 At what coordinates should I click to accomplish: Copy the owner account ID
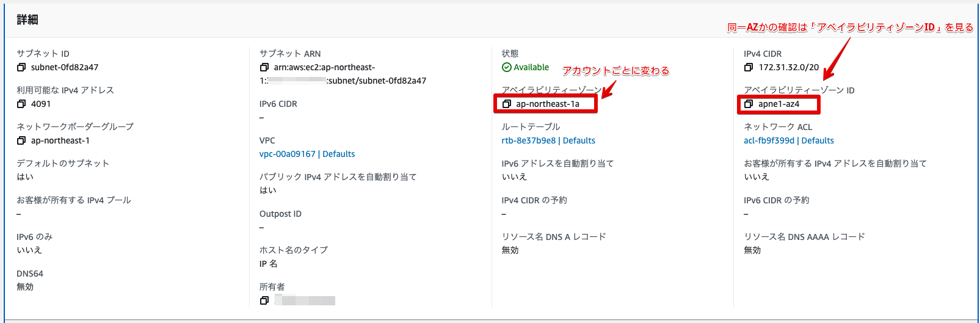[264, 300]
